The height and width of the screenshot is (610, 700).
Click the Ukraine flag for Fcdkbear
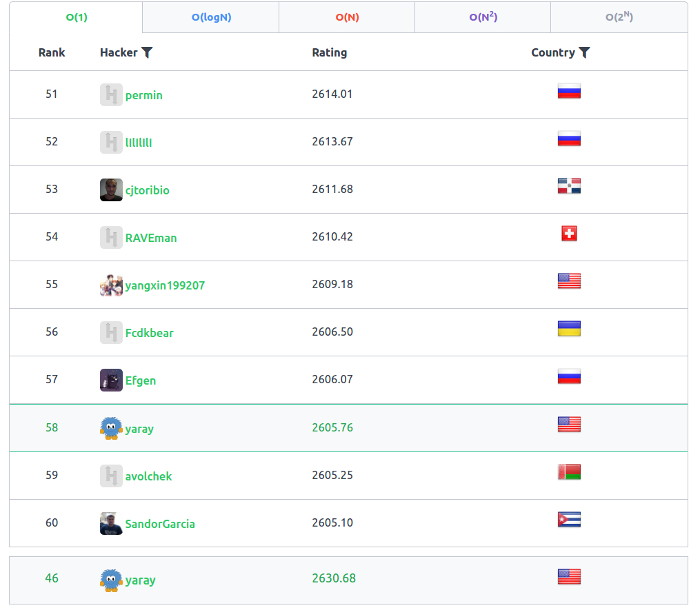569,328
